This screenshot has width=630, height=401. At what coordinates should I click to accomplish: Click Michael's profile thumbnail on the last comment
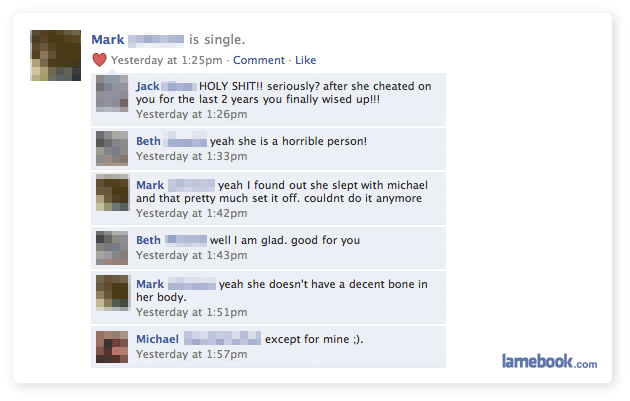click(x=112, y=347)
